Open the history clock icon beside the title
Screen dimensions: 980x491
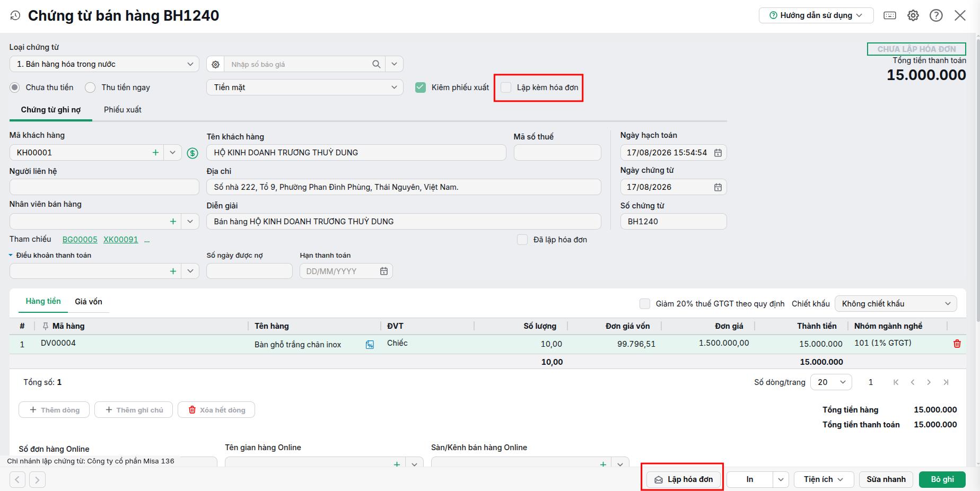tap(15, 16)
